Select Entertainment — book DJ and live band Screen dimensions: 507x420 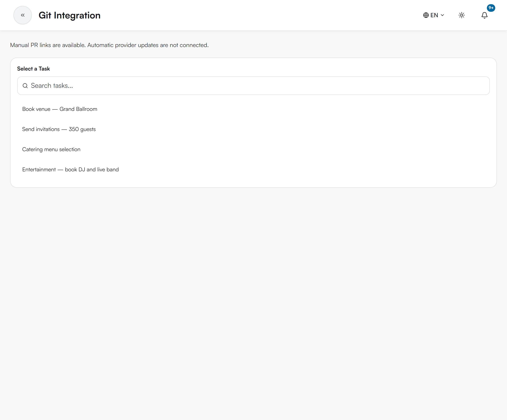click(x=253, y=170)
